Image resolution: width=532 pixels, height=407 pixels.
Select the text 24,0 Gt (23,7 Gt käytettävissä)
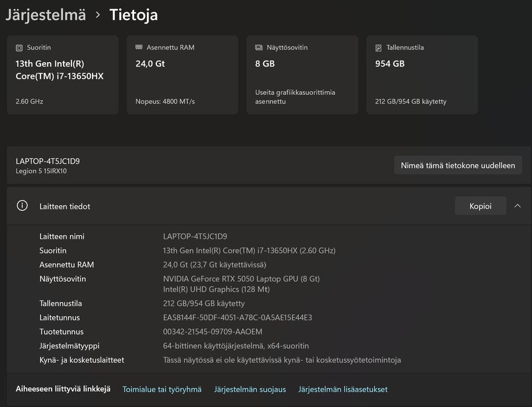tap(214, 264)
